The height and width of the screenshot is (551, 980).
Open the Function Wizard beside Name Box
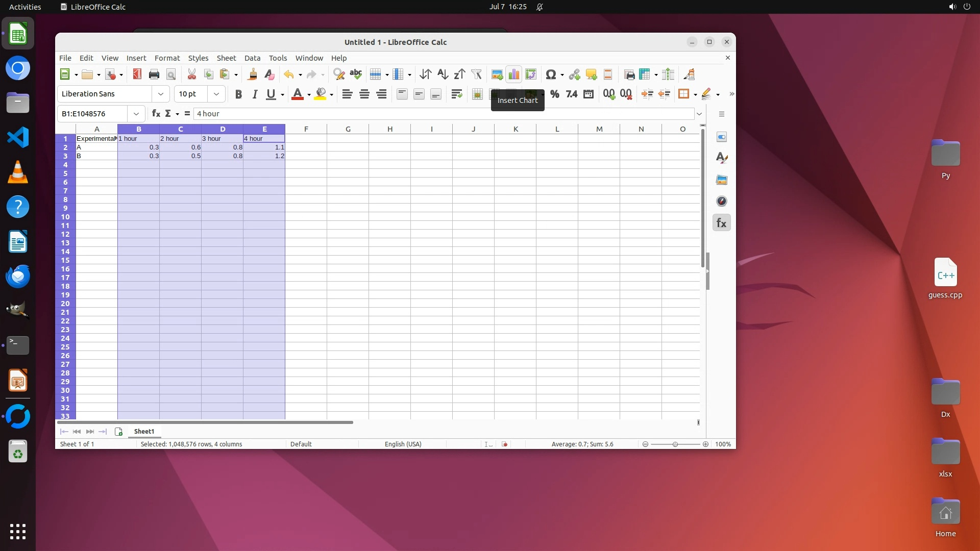tap(156, 114)
